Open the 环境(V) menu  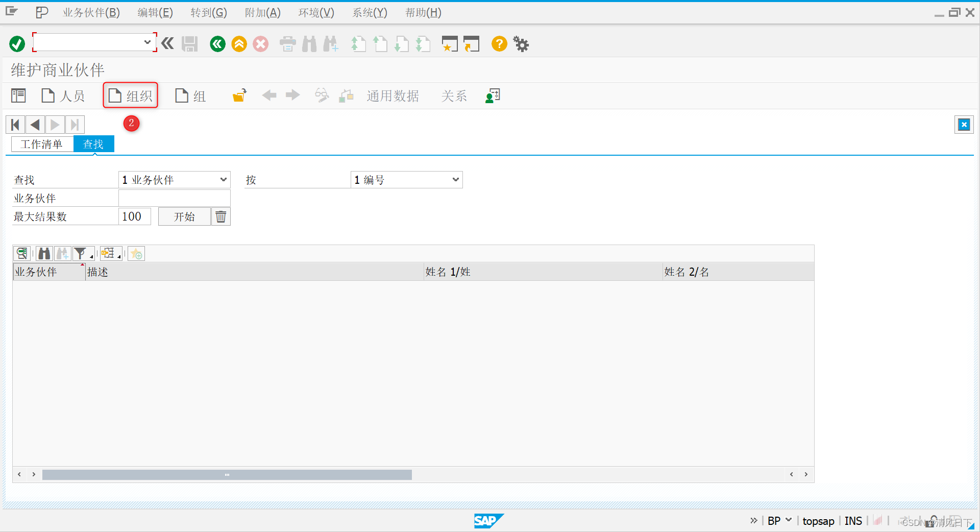click(315, 12)
